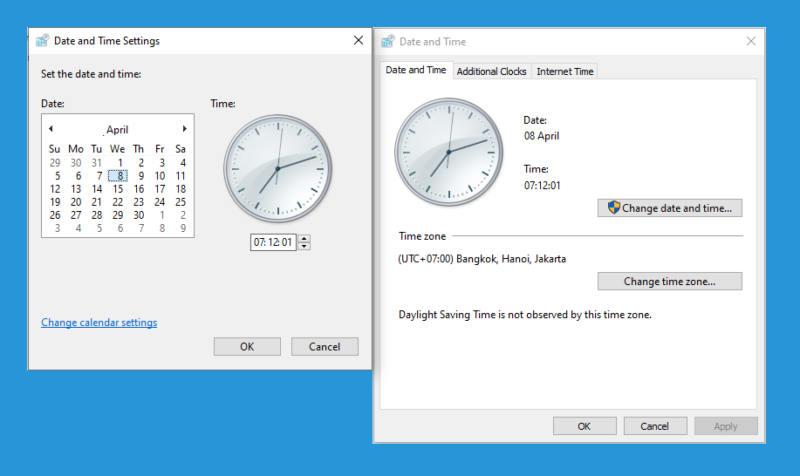Click the 08 April date value
Screen dimensions: 800x476
(541, 136)
